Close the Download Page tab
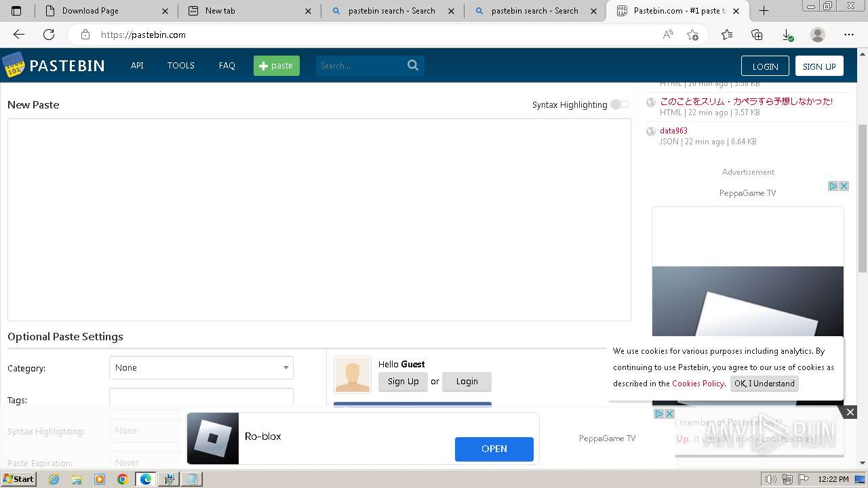This screenshot has height=488, width=868. pos(165,11)
